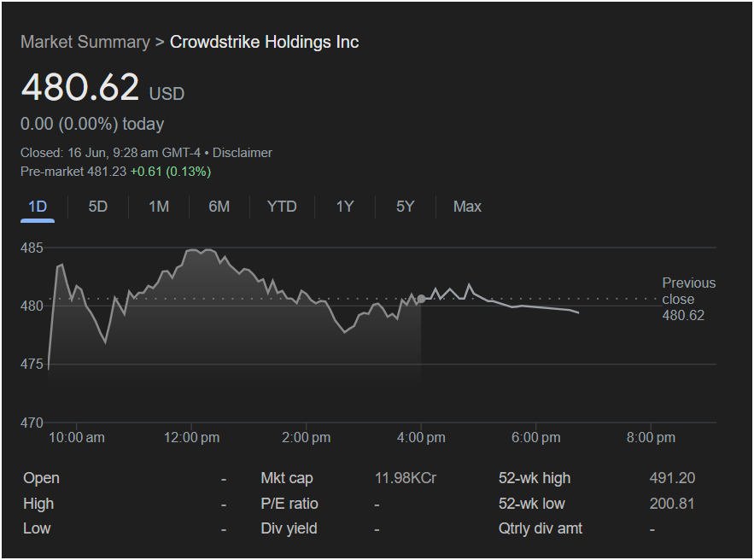Click the 200.81 52-week low value
Image resolution: width=754 pixels, height=560 pixels.
point(672,504)
